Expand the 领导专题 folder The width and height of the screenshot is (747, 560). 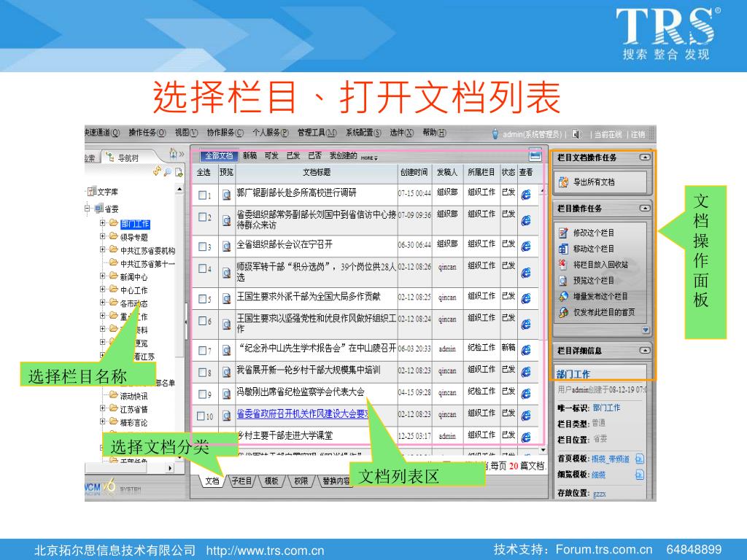click(102, 236)
